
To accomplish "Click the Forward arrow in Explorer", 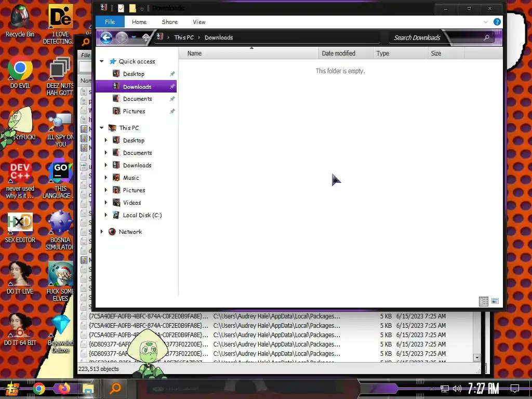I will [122, 37].
